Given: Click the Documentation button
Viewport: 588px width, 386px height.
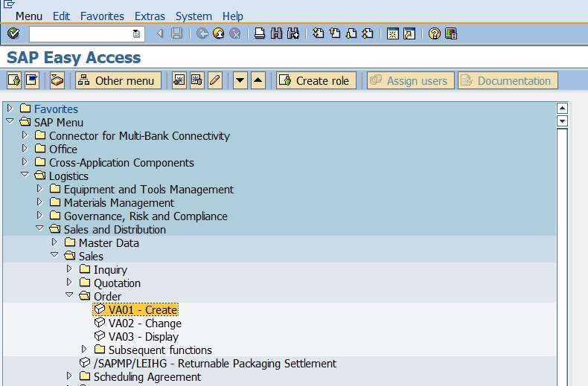Looking at the screenshot, I should click(508, 80).
